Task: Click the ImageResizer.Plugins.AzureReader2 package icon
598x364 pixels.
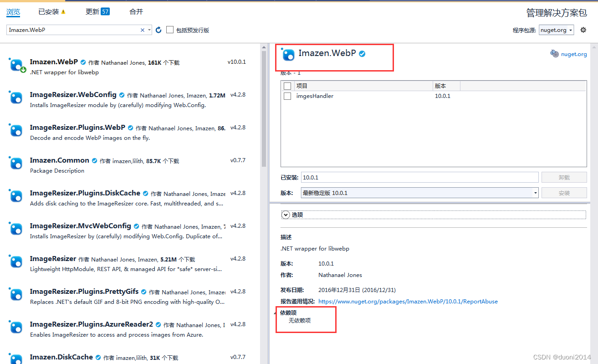Action: (x=16, y=327)
